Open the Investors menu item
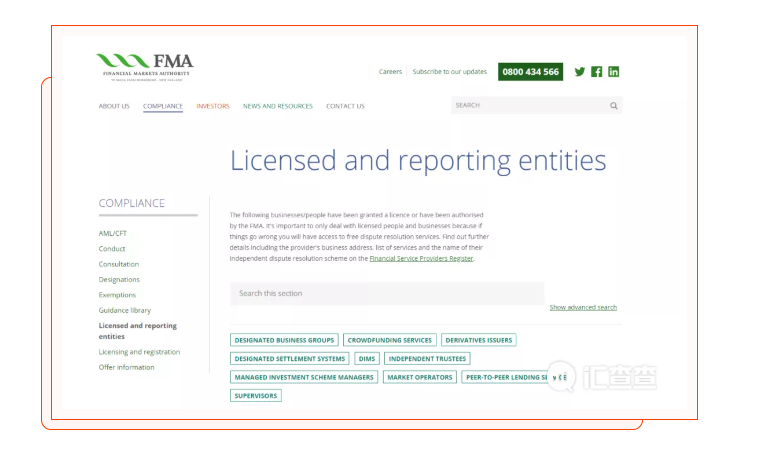 (x=213, y=106)
